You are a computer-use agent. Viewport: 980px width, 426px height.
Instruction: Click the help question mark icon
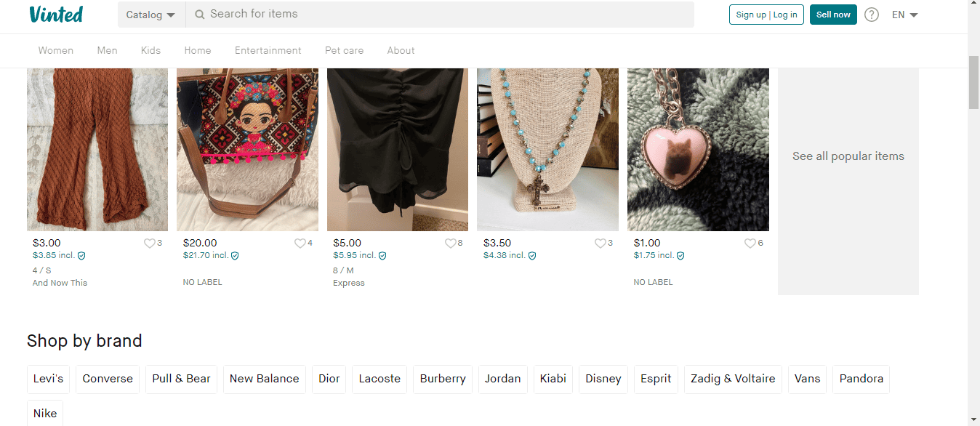pos(872,15)
